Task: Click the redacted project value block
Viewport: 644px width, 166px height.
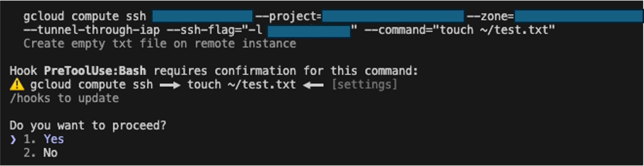Action: point(393,16)
